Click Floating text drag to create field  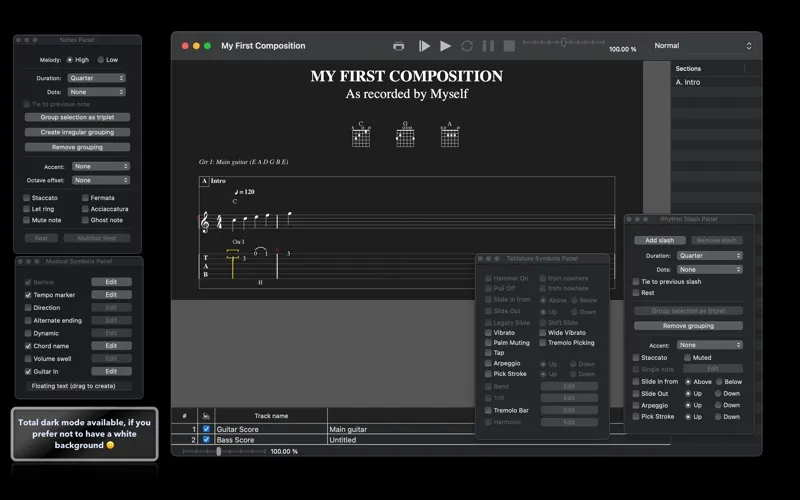point(79,386)
